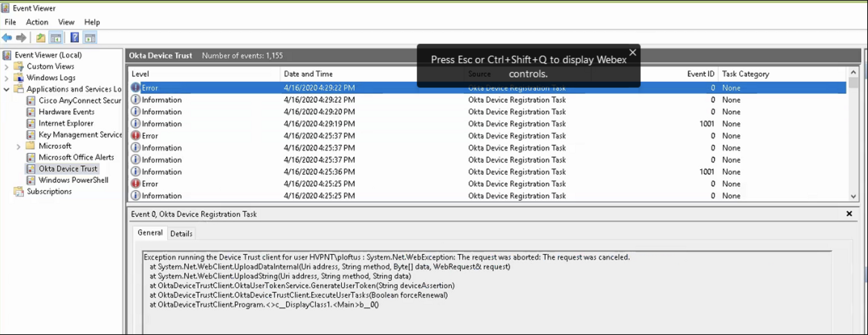Image resolution: width=868 pixels, height=335 pixels.
Task: Click the Windows Logs folder icon
Action: click(x=19, y=78)
